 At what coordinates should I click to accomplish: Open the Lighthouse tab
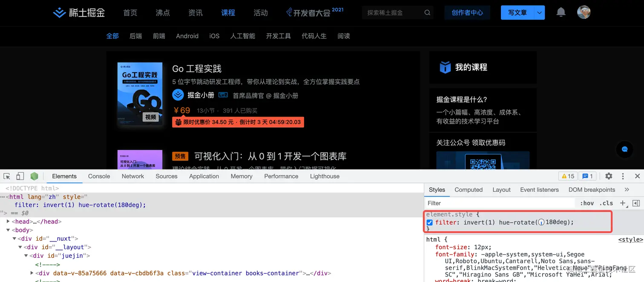[325, 176]
